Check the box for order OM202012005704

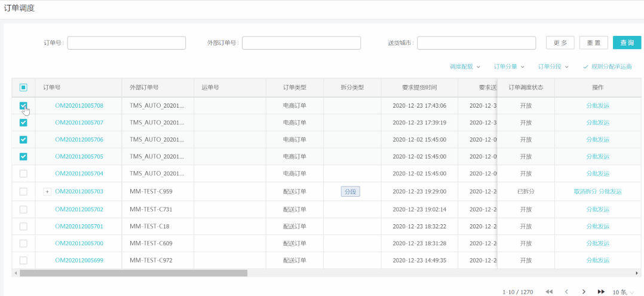23,173
